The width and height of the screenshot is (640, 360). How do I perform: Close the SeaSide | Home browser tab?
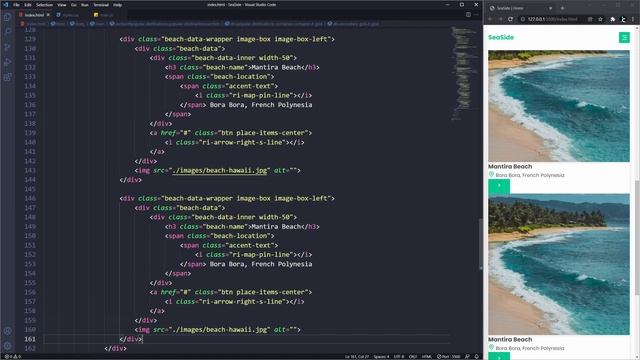point(551,8)
